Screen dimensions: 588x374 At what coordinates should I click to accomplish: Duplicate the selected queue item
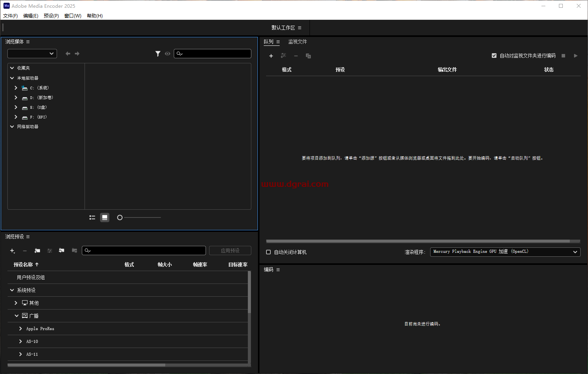coord(308,56)
